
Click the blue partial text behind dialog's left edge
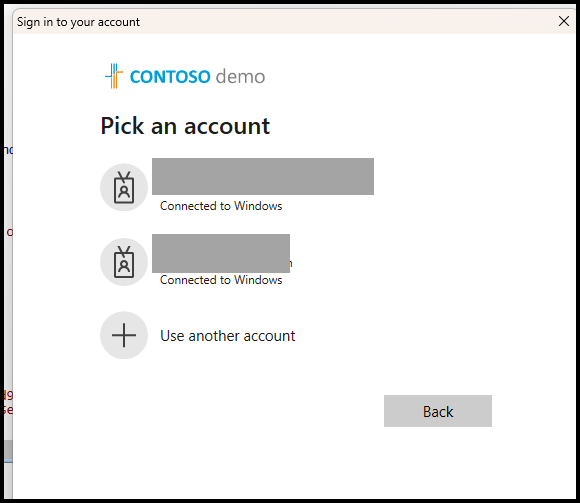8,149
